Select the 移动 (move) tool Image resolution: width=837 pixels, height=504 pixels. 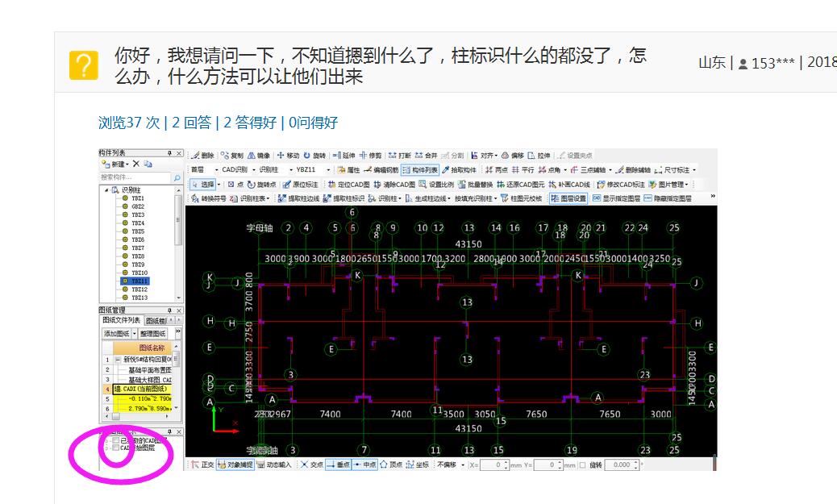click(288, 156)
